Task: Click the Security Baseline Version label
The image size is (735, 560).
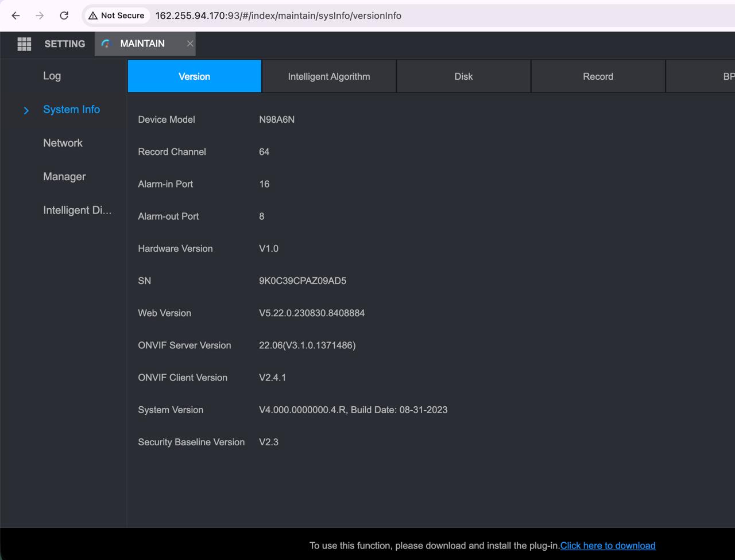Action: coord(191,442)
